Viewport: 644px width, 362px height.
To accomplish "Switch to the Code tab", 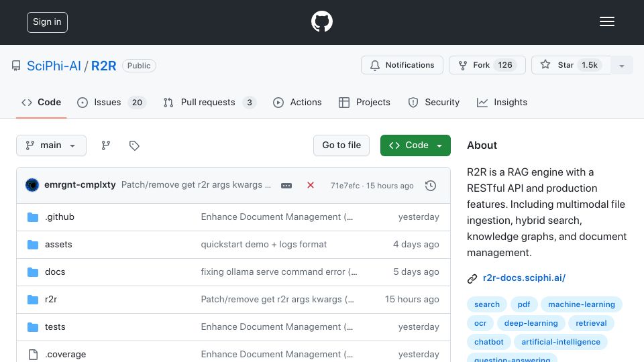I will click(42, 102).
